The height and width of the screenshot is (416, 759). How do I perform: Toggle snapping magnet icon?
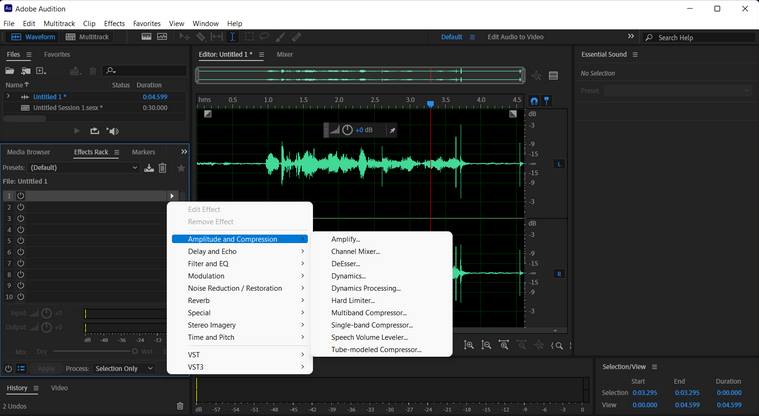[x=534, y=101]
